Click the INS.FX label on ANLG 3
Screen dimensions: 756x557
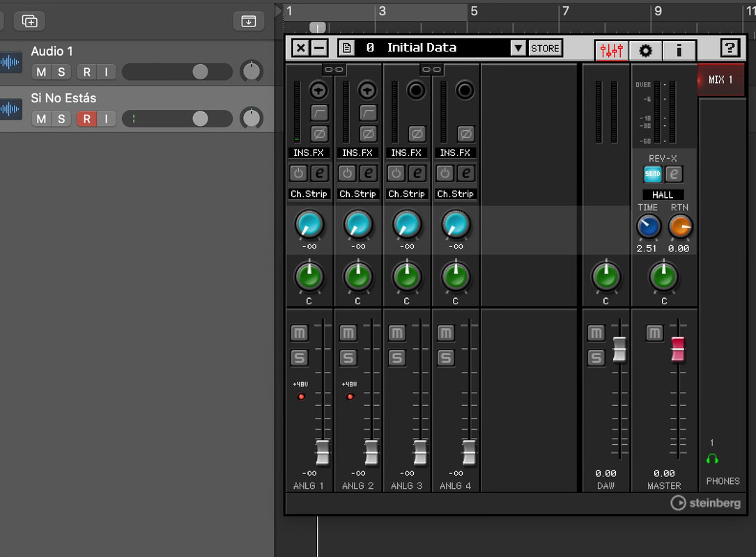pyautogui.click(x=406, y=152)
